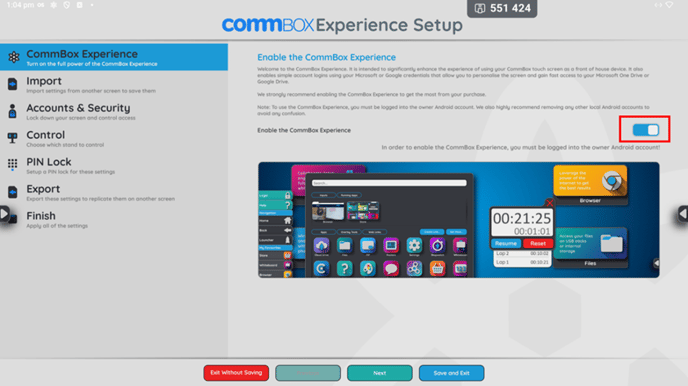
Task: Expand the right edge side-panel arrow
Action: [683, 214]
